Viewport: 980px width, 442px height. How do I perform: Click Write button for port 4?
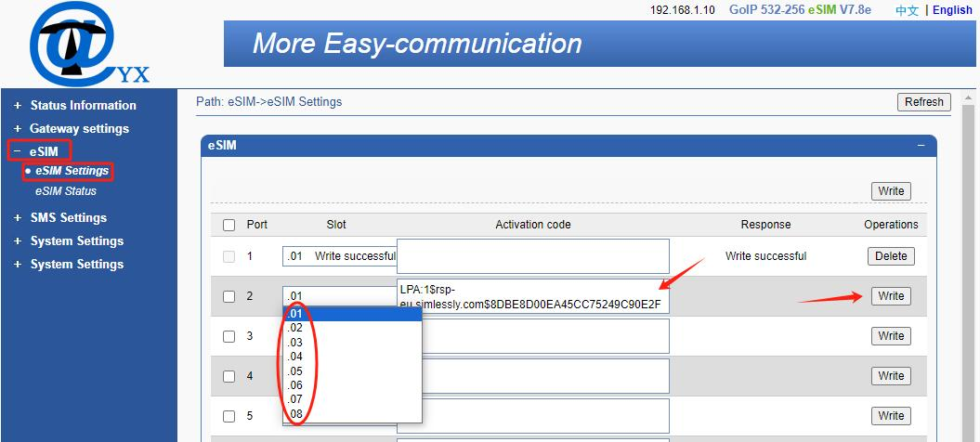coord(891,376)
